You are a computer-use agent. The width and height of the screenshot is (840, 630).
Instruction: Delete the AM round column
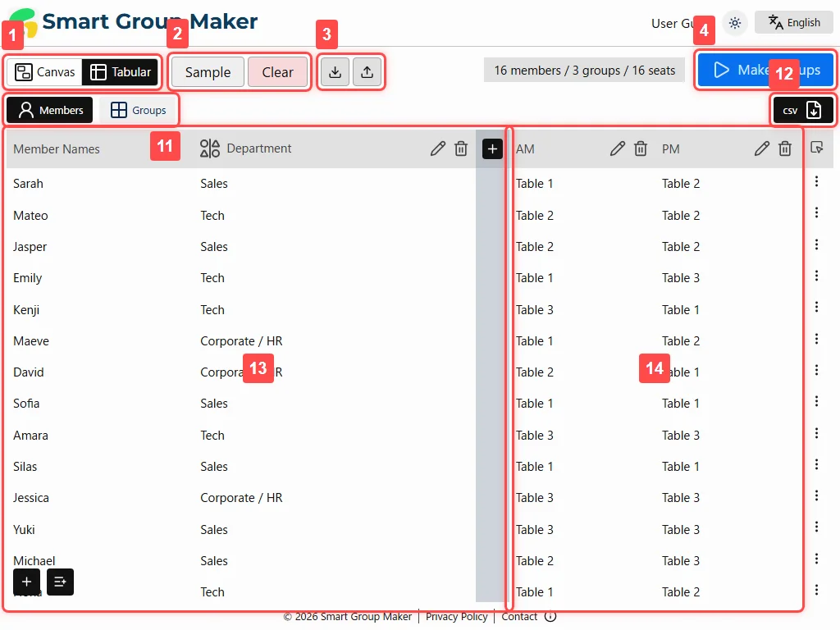(x=641, y=148)
